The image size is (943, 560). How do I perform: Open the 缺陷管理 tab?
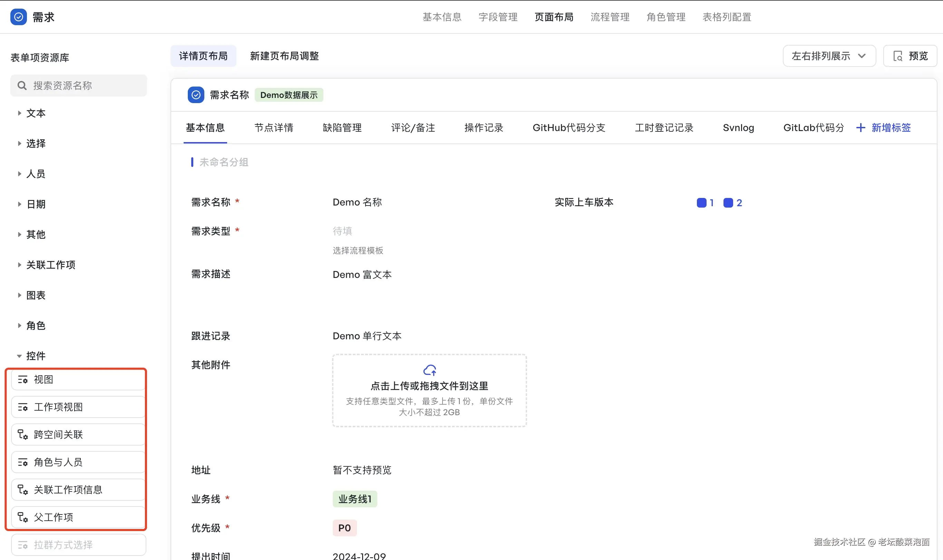pos(342,128)
